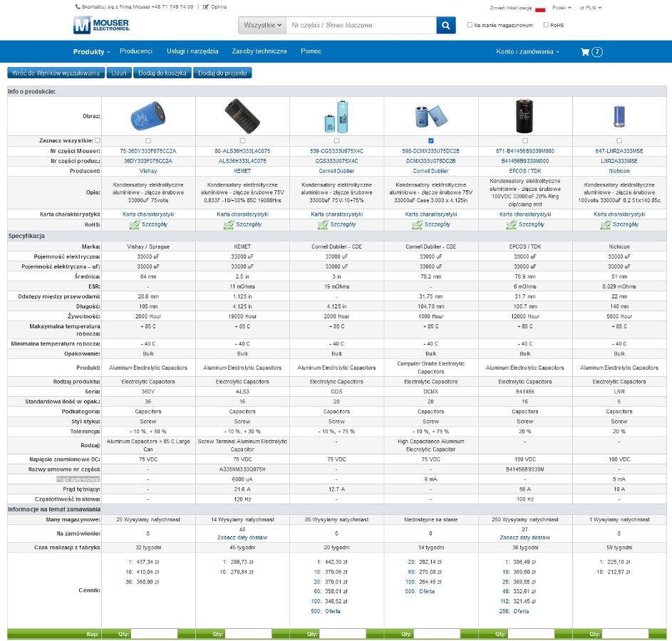672x641 pixels.
Task: Open Karta charakterystyki for Nichicon
Action: tap(619, 214)
